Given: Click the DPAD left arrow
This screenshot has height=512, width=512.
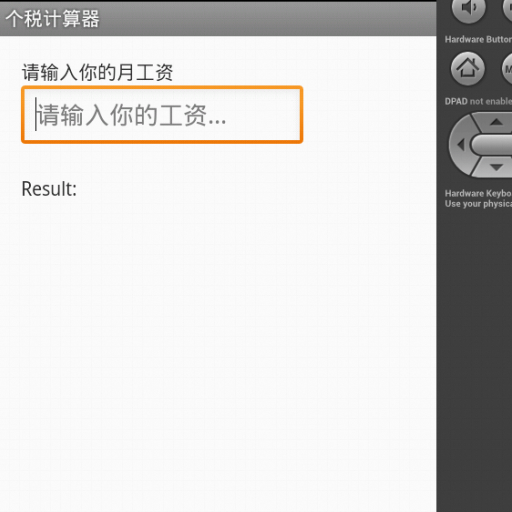Looking at the screenshot, I should coord(461,145).
